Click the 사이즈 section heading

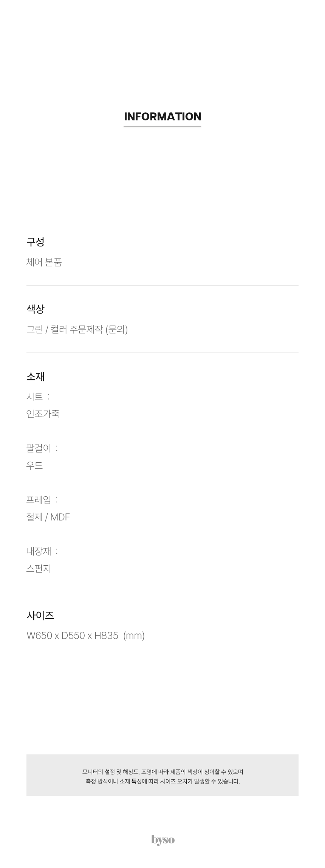coord(40,615)
